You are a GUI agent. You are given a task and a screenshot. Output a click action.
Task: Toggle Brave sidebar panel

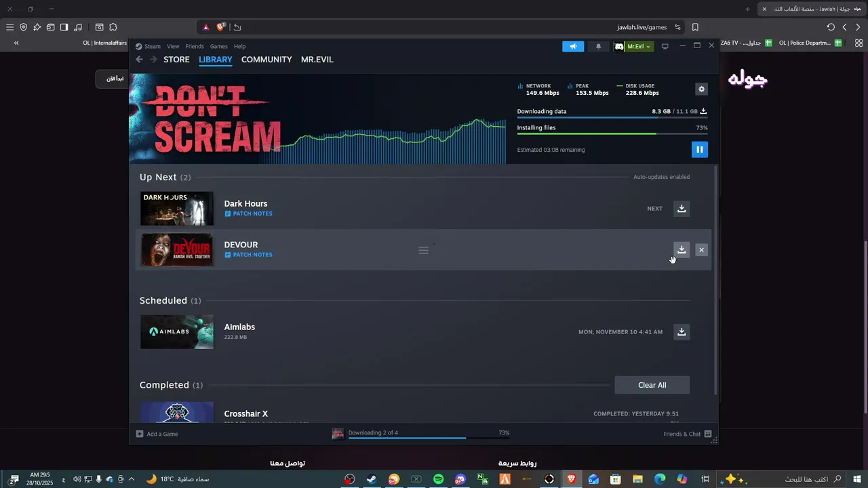64,27
